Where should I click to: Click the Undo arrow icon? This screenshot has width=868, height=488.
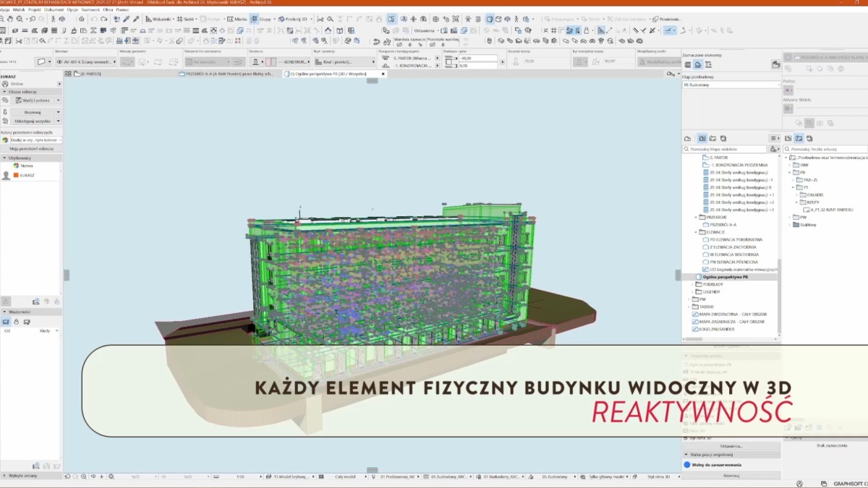pyautogui.click(x=93, y=18)
